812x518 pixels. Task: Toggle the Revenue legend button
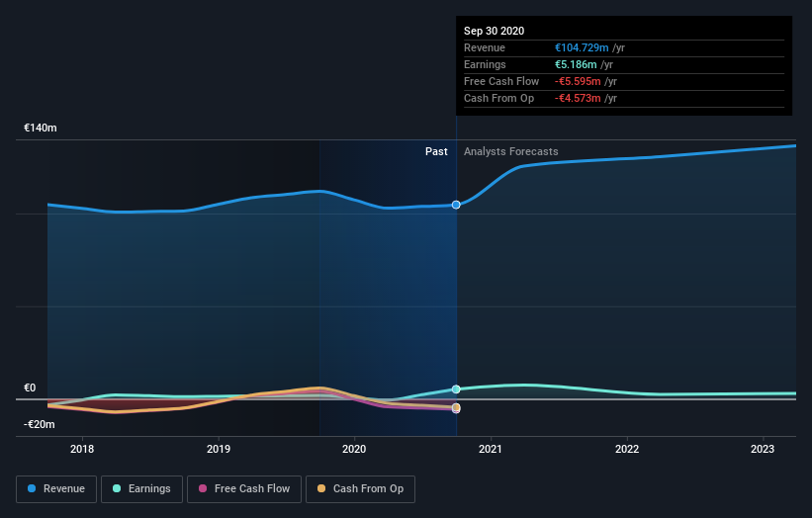[56, 489]
